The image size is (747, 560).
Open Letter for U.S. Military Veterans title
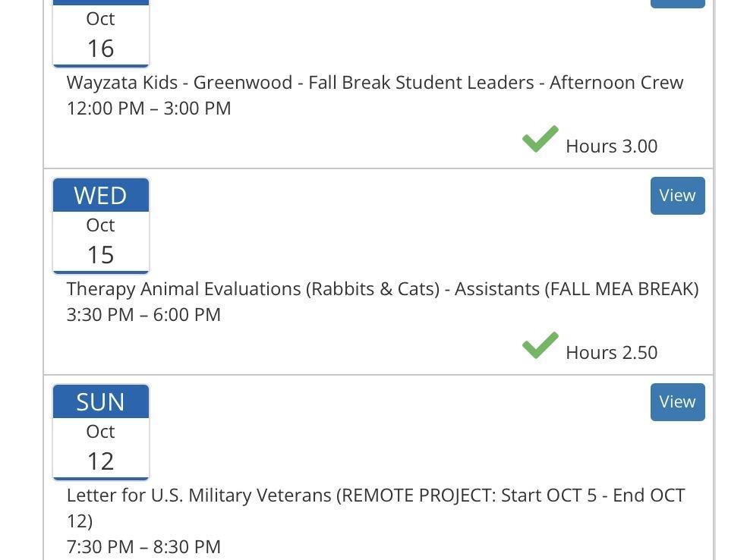click(376, 496)
